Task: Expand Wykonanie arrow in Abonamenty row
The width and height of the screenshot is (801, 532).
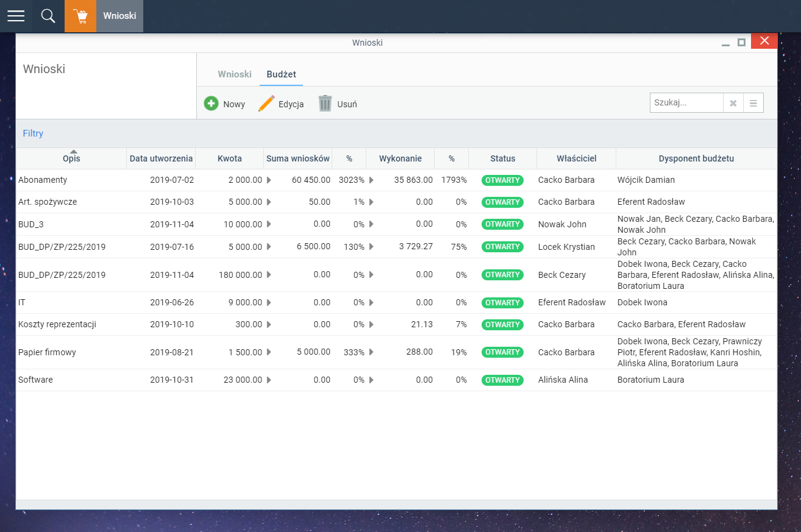Action: coord(371,180)
